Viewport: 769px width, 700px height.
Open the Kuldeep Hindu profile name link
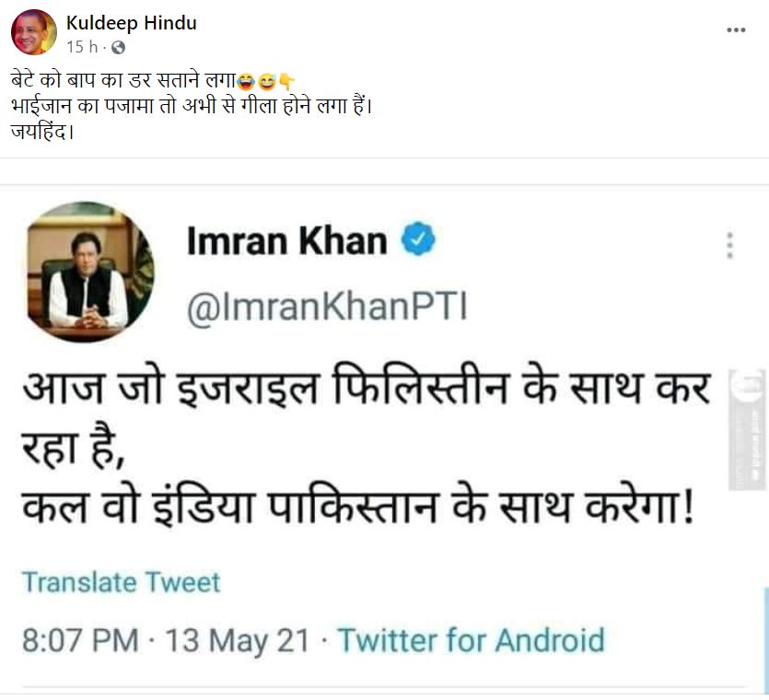click(132, 23)
